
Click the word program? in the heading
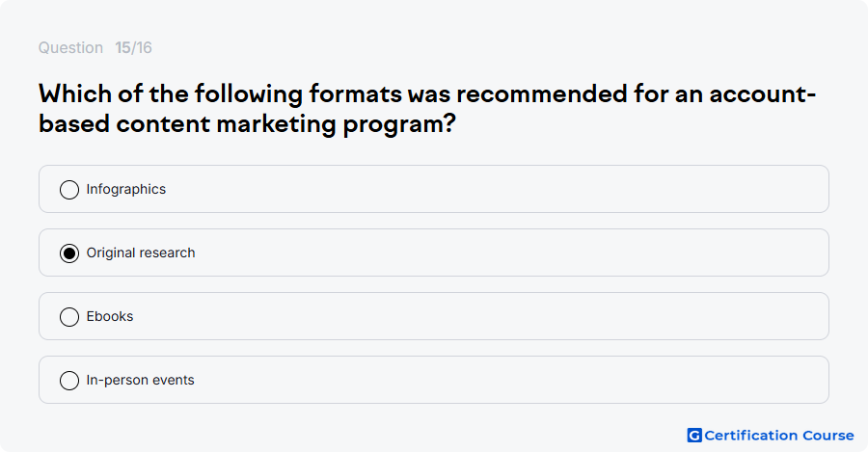point(399,124)
